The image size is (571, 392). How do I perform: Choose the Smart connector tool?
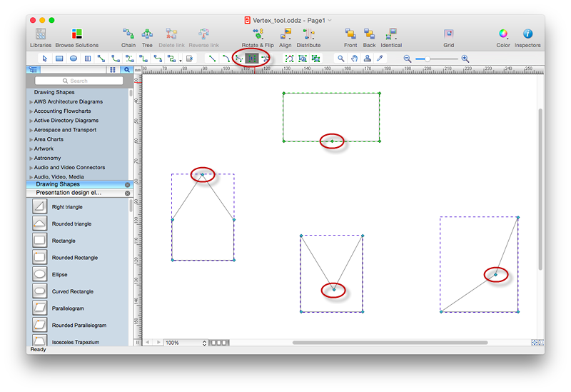(x=144, y=59)
